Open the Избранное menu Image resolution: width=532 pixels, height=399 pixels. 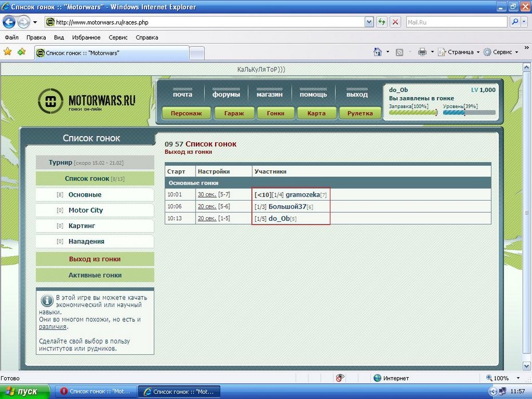[86, 37]
